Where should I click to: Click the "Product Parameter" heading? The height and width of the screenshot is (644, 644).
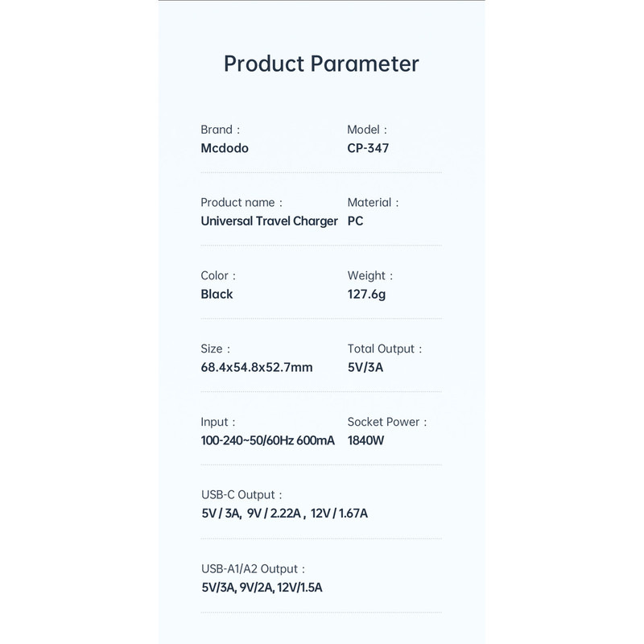(x=321, y=64)
